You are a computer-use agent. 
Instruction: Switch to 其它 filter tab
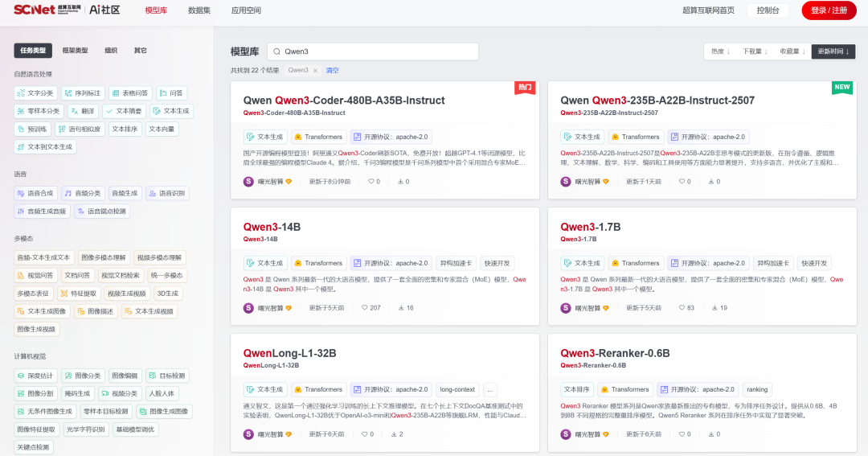point(140,51)
